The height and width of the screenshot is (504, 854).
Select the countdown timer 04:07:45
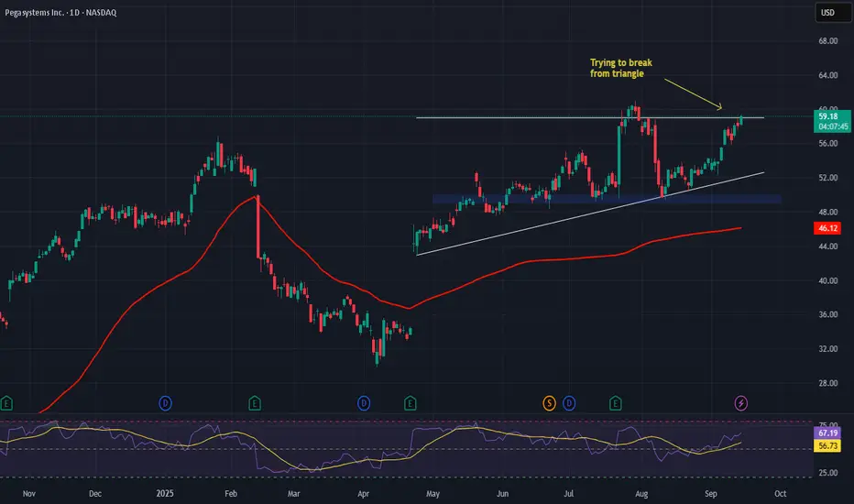click(833, 126)
